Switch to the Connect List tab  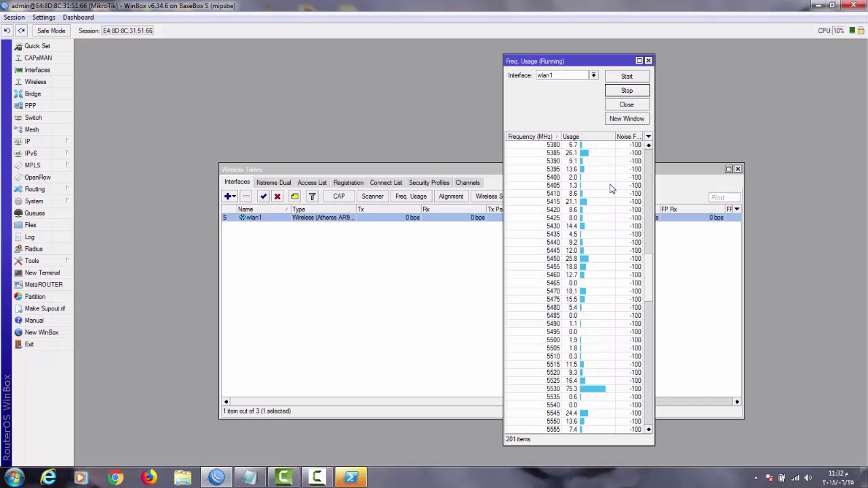tap(386, 183)
